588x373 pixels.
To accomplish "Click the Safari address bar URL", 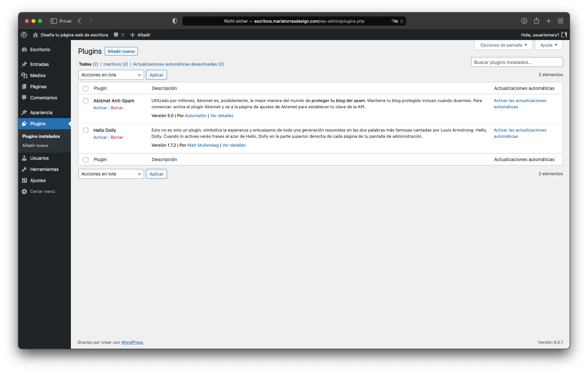I will point(294,21).
